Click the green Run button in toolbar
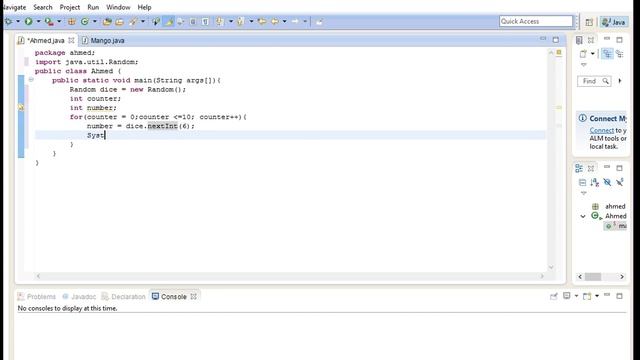 (29, 21)
